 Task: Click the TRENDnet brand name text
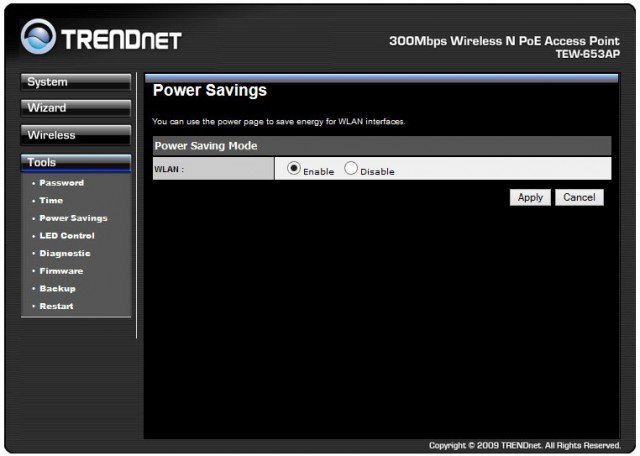(122, 40)
